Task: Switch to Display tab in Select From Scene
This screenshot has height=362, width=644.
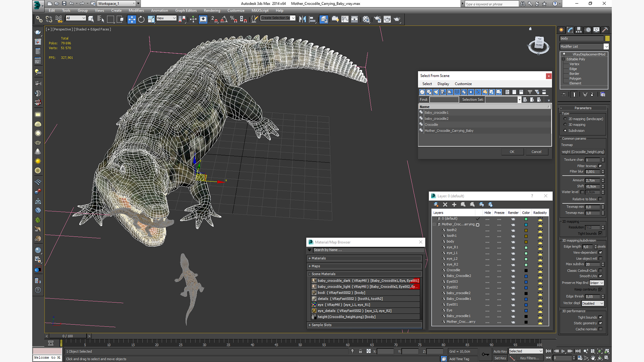Action: (x=443, y=83)
